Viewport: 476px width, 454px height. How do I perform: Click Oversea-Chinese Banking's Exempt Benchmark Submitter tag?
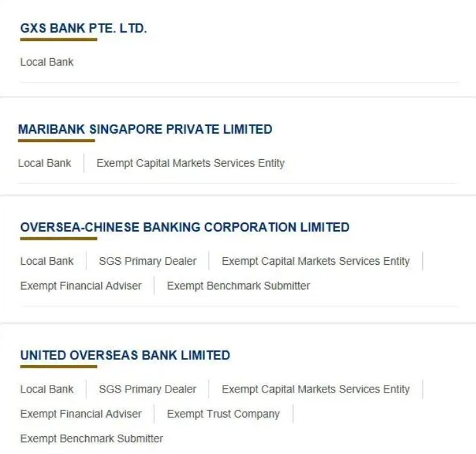pos(239,286)
